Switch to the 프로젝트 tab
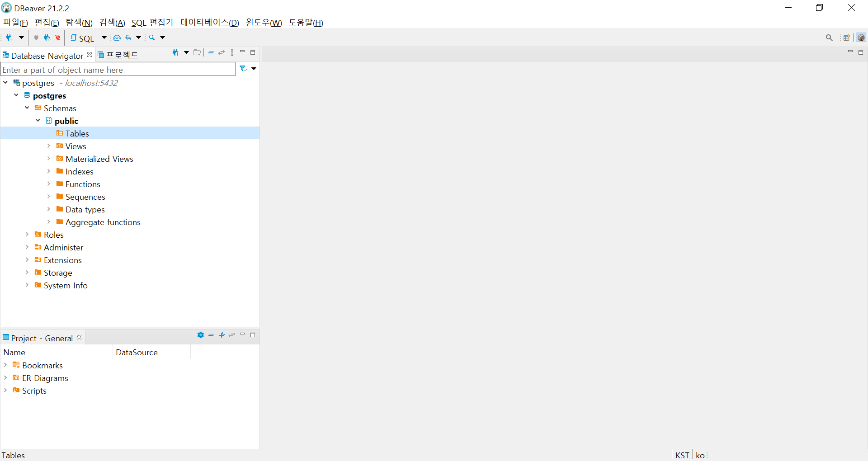 coord(118,55)
